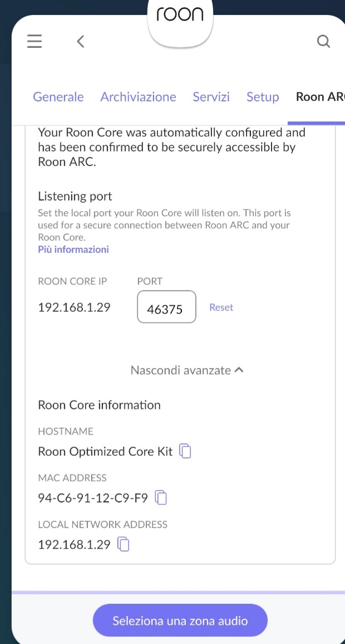
Task: Open the hamburger navigation menu
Action: 34,42
